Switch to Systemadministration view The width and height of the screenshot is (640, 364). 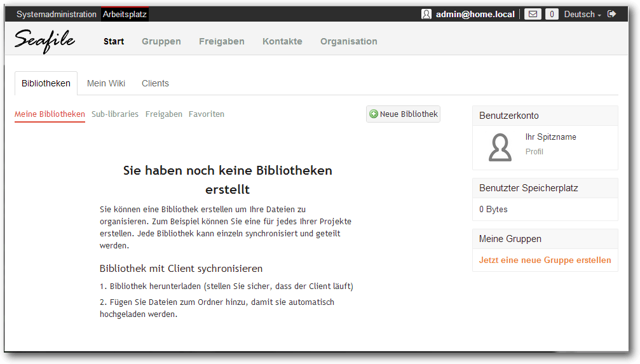tap(57, 14)
